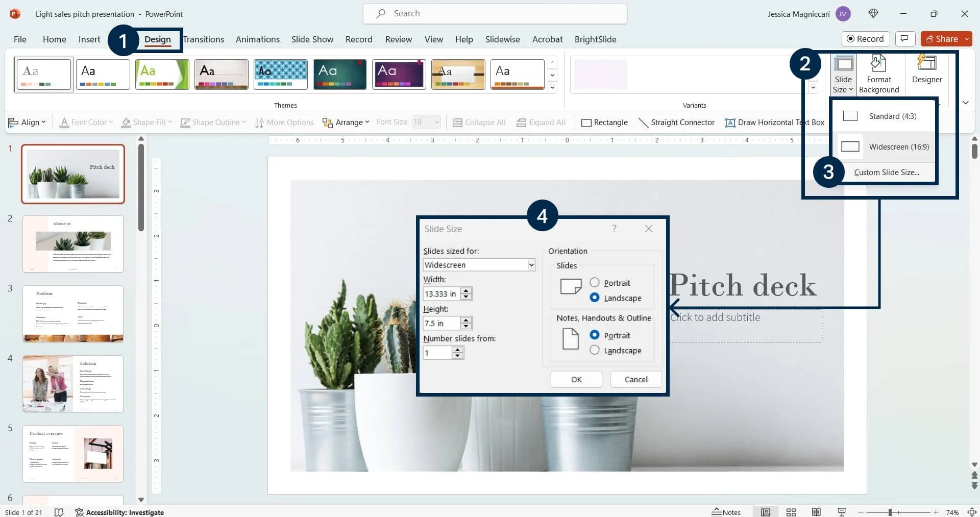Select the Standard (4:3) slide size option
The height and width of the screenshot is (517, 980).
pos(891,116)
